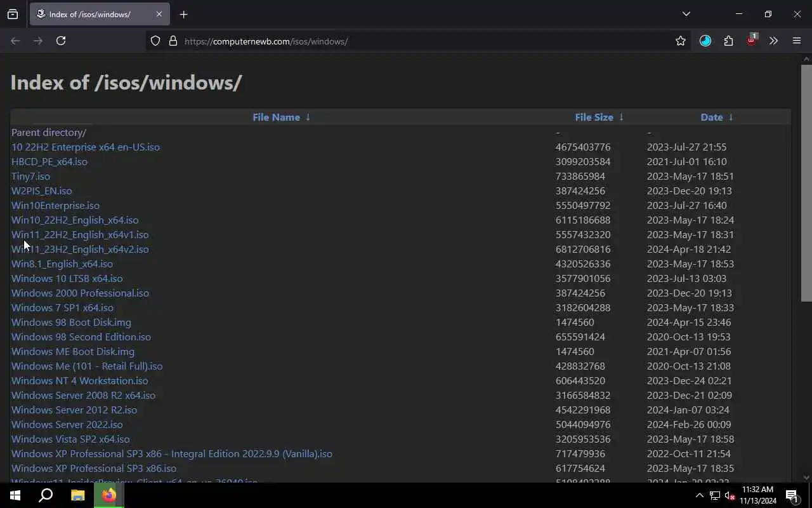Get Windows Vista SP2 x64.iso
812x508 pixels.
[70, 439]
